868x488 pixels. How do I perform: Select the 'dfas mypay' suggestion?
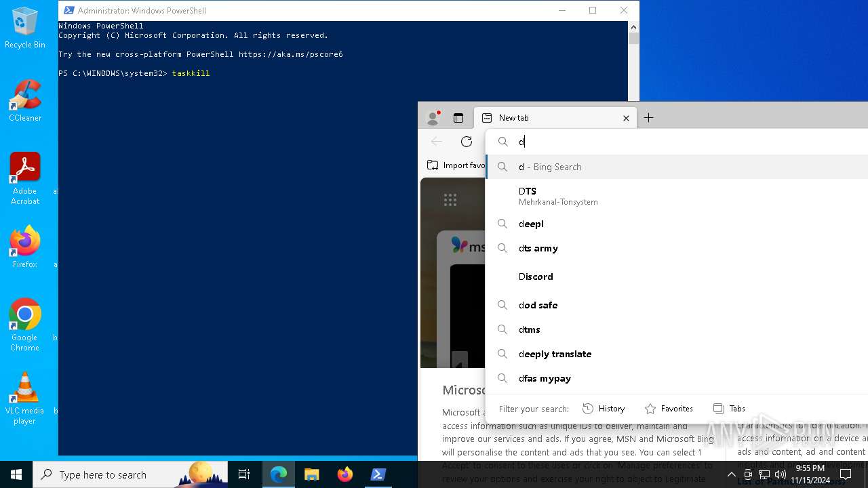(677, 378)
